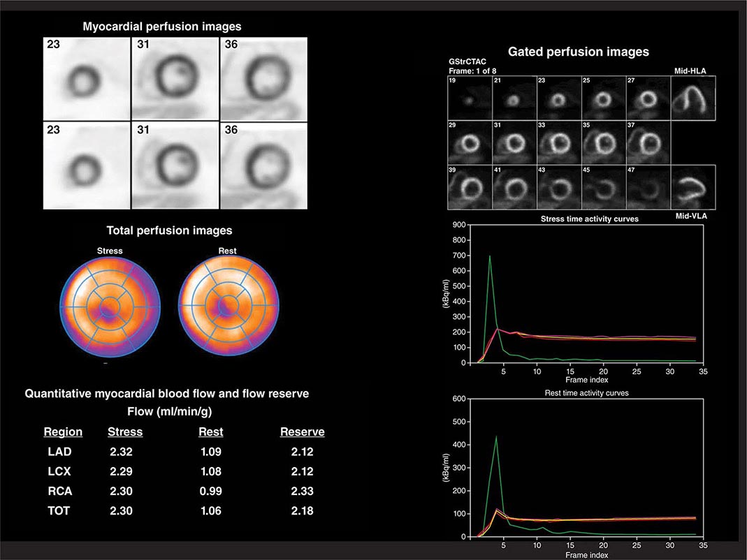Open top-row myocardial perfusion slice 36
Image resolution: width=747 pixels, height=560 pixels.
tap(263, 78)
